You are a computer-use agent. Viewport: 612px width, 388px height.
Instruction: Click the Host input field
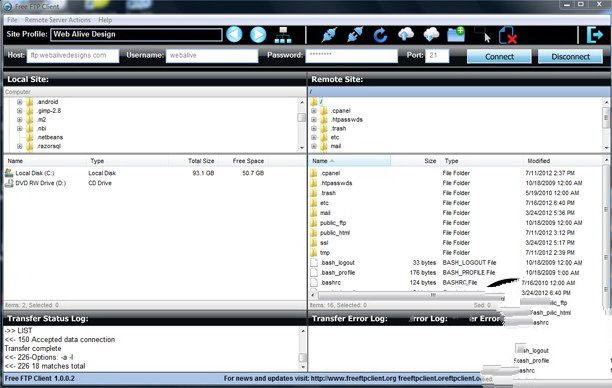pyautogui.click(x=73, y=55)
